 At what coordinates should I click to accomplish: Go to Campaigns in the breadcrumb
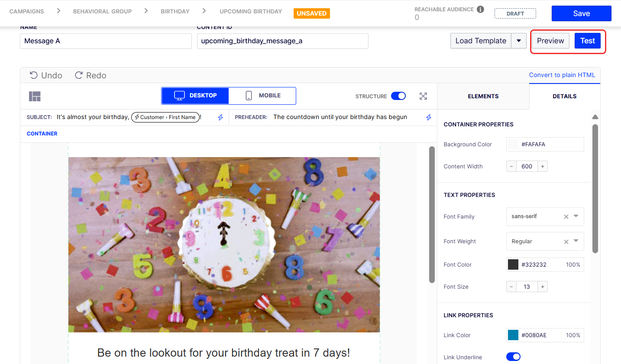pos(27,11)
